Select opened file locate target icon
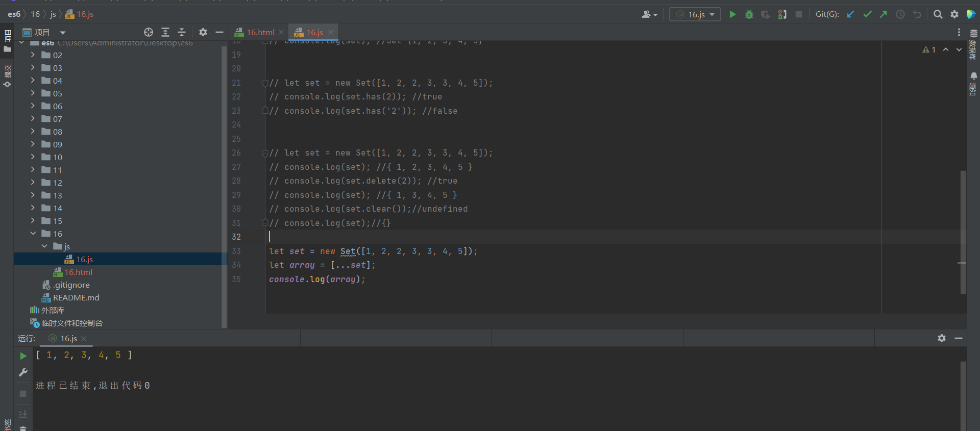 (149, 32)
